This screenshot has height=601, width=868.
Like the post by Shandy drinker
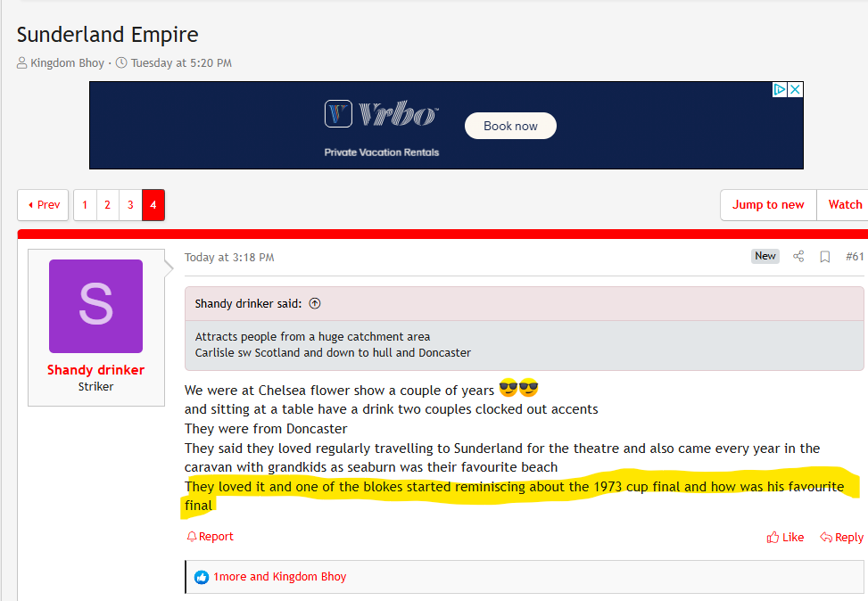(785, 538)
